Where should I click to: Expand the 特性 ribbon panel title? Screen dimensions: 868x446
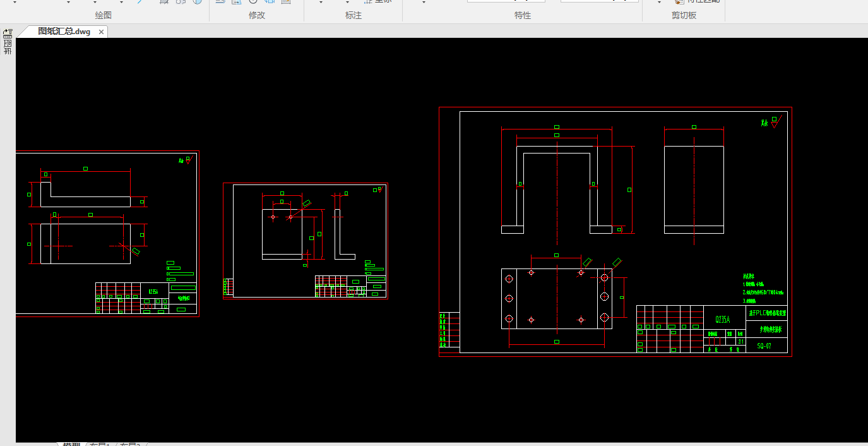click(523, 15)
